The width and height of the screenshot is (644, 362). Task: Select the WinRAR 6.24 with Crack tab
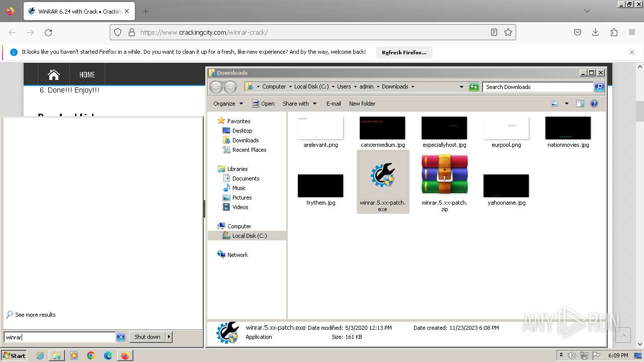79,11
